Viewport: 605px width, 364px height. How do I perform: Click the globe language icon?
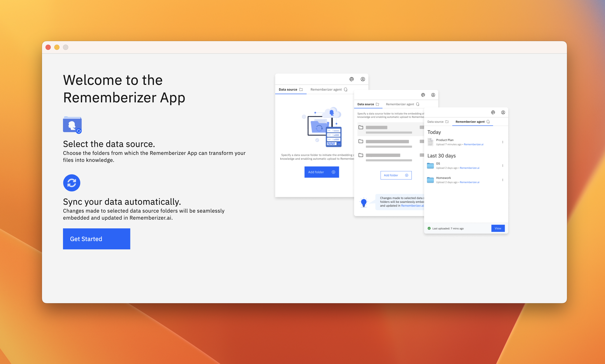coord(493,112)
